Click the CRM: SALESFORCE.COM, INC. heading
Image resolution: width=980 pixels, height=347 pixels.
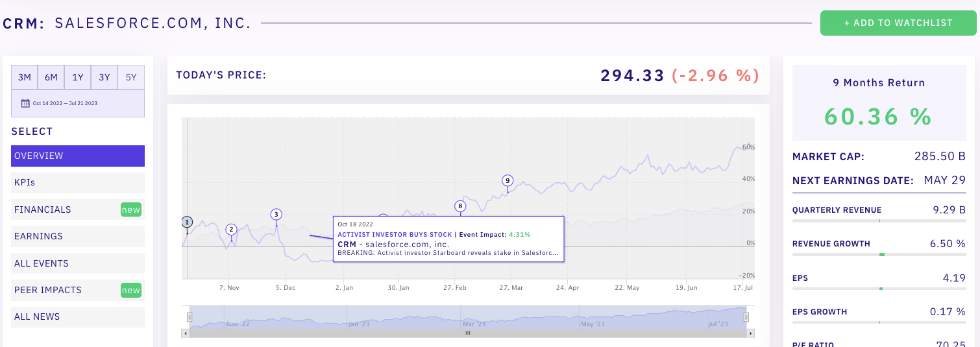pyautogui.click(x=127, y=23)
